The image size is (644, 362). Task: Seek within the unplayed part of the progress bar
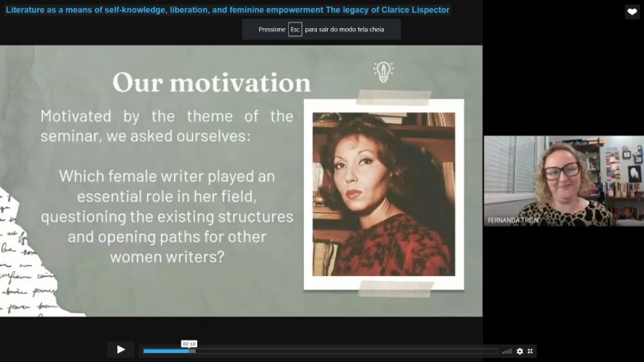[347, 351]
